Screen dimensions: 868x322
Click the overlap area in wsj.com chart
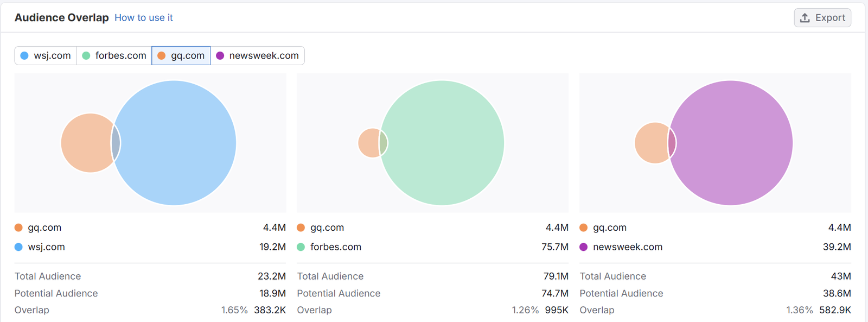[116, 143]
